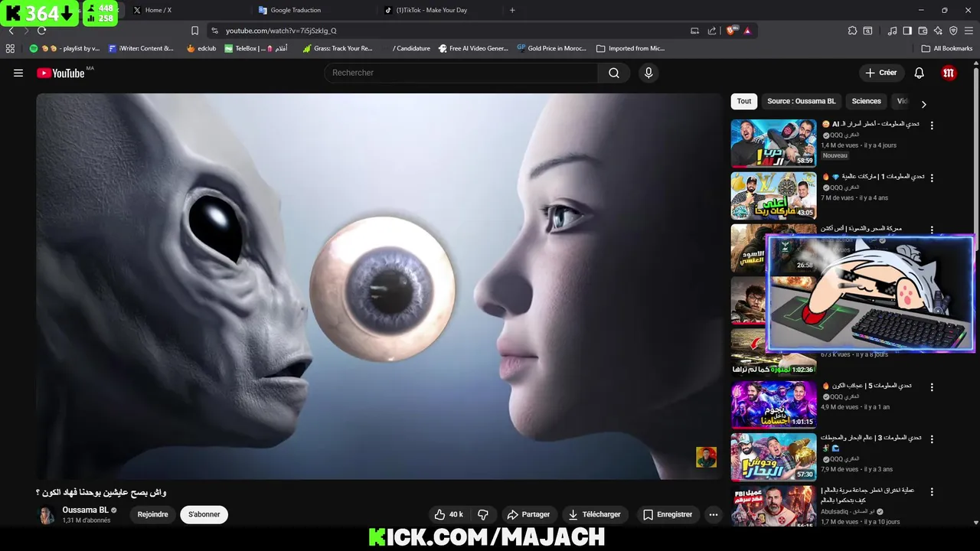The width and height of the screenshot is (980, 551).
Task: Select the Source : Oussama BL chip
Action: [802, 101]
